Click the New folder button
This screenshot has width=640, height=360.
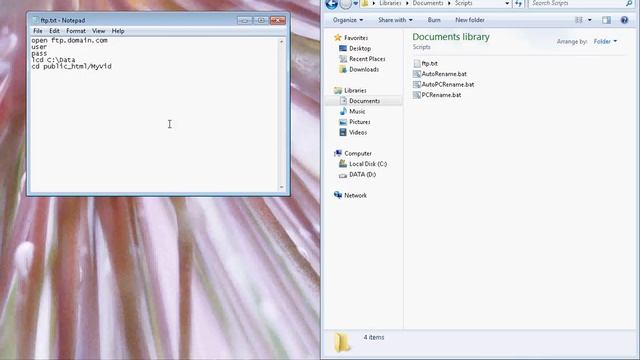coord(470,20)
